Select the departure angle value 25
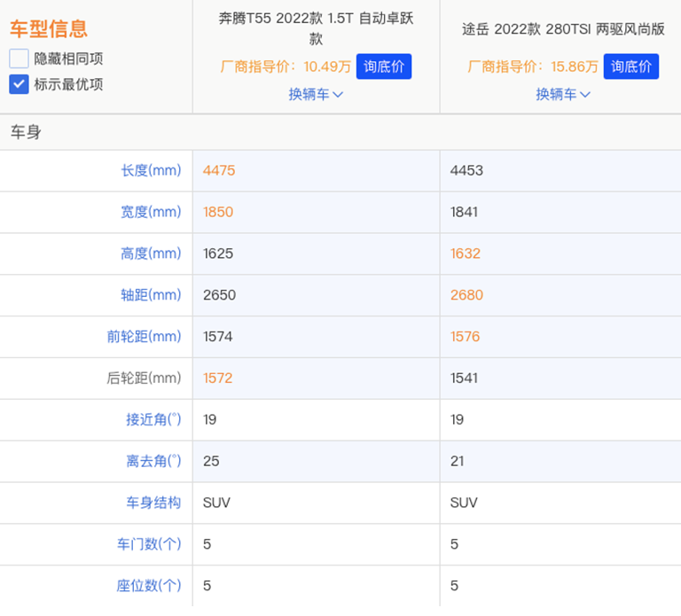This screenshot has width=681, height=616. coord(211,461)
